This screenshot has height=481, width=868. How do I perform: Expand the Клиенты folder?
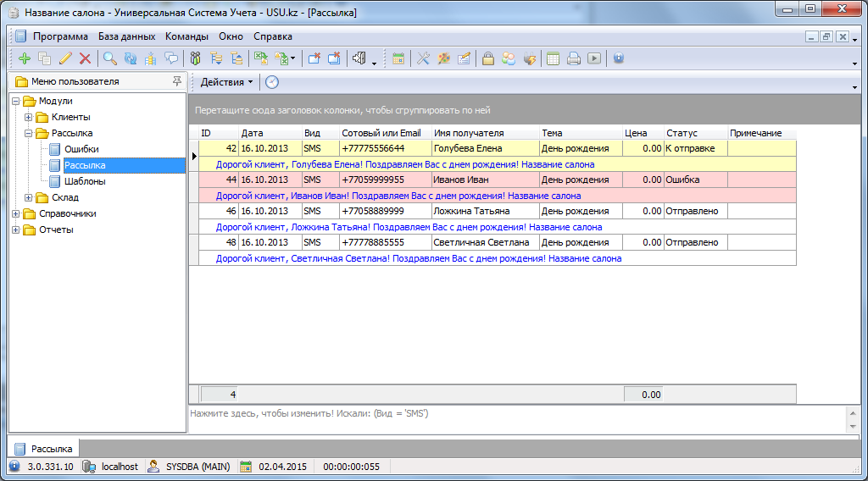point(29,117)
